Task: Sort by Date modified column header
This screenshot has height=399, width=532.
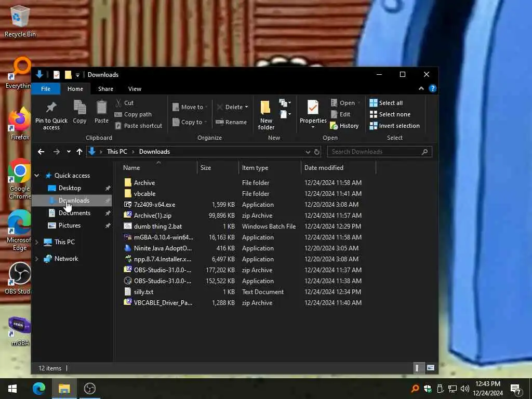Action: click(339, 168)
